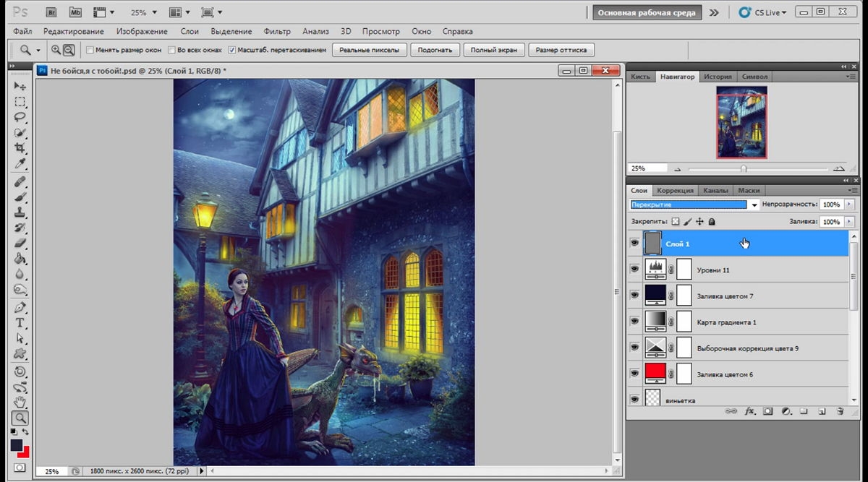Select the Type tool
Viewport: 868px width, 482px height.
point(20,323)
